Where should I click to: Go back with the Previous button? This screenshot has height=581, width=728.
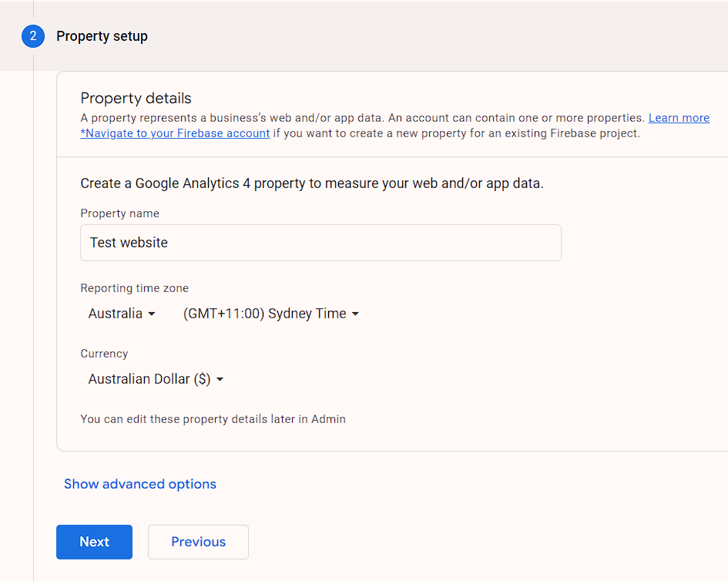[x=198, y=542]
